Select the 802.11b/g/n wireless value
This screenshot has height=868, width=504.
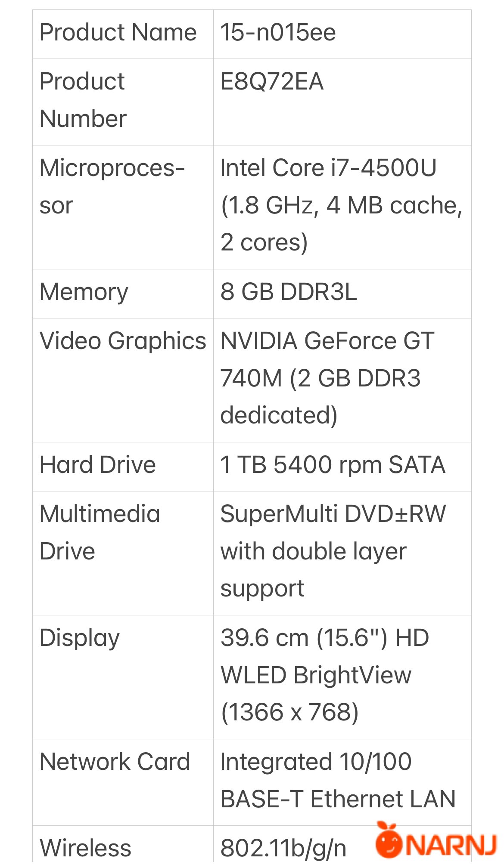click(283, 849)
